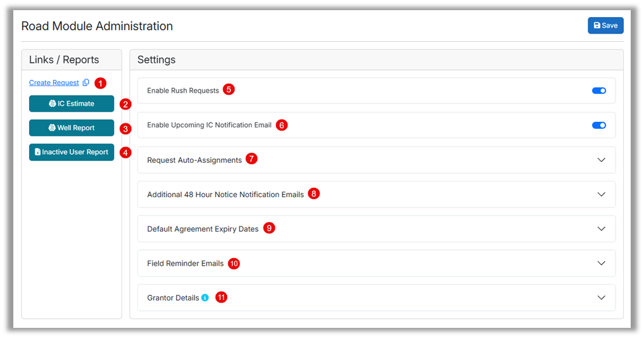Open Default Agreement Expiry Dates section
The width and height of the screenshot is (644, 338).
pos(602,228)
